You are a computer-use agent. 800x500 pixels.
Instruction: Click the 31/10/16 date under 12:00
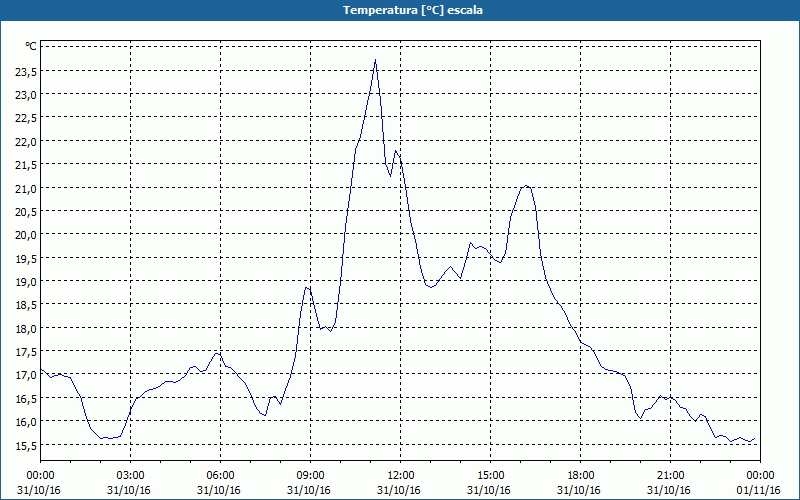(x=398, y=490)
